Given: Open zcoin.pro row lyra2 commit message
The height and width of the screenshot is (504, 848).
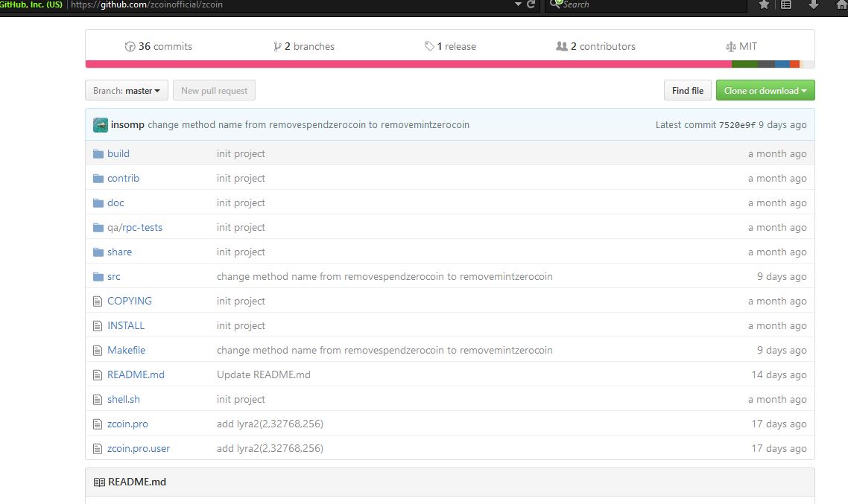Looking at the screenshot, I should [x=270, y=424].
